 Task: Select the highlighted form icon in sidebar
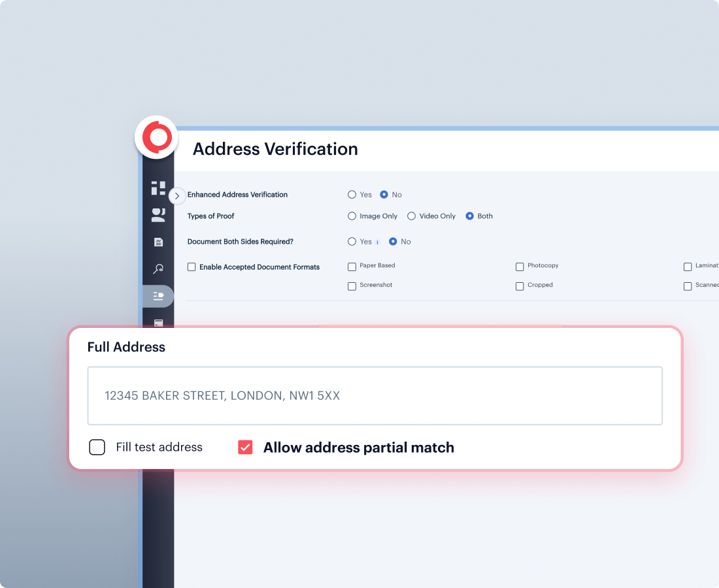[158, 296]
